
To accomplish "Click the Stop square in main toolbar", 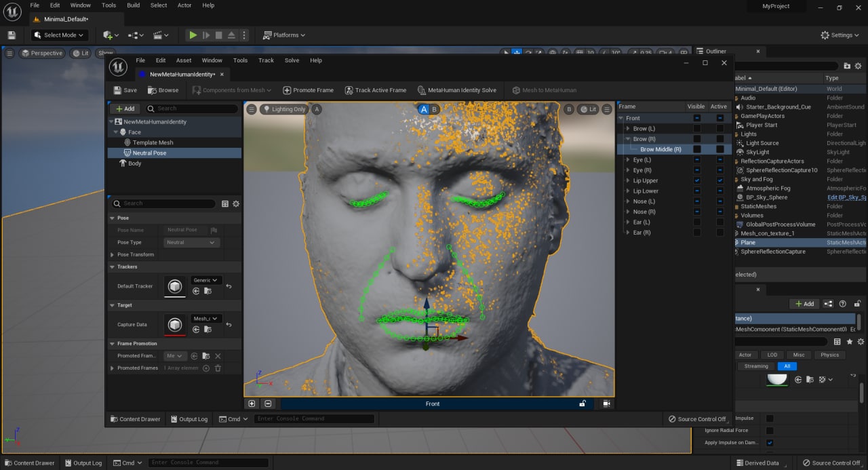I will point(218,35).
